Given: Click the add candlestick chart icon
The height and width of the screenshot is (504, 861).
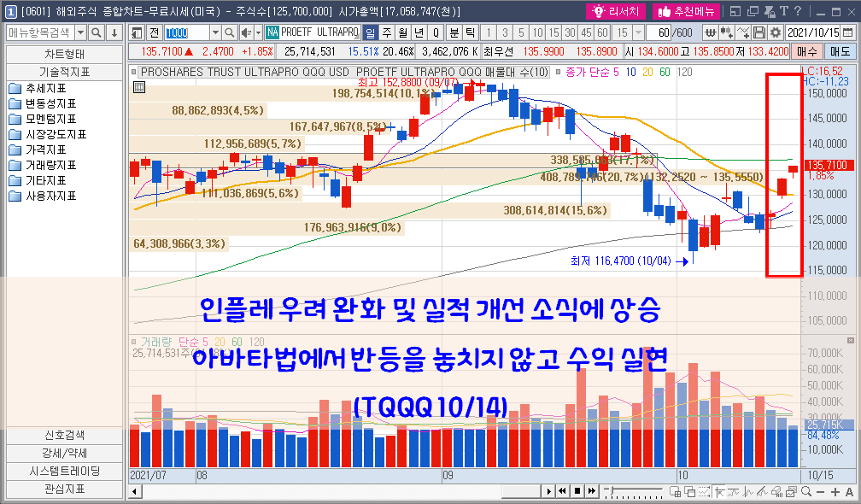Looking at the screenshot, I should (x=726, y=33).
